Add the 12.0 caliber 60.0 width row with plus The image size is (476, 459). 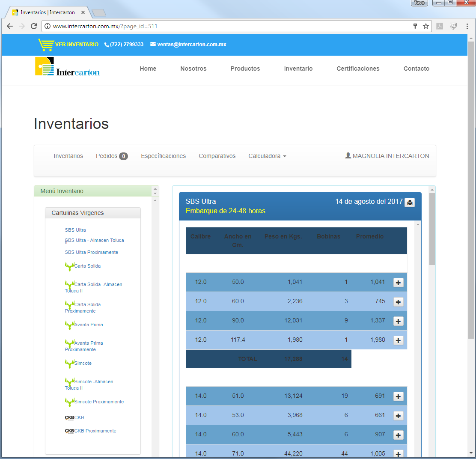(x=398, y=302)
